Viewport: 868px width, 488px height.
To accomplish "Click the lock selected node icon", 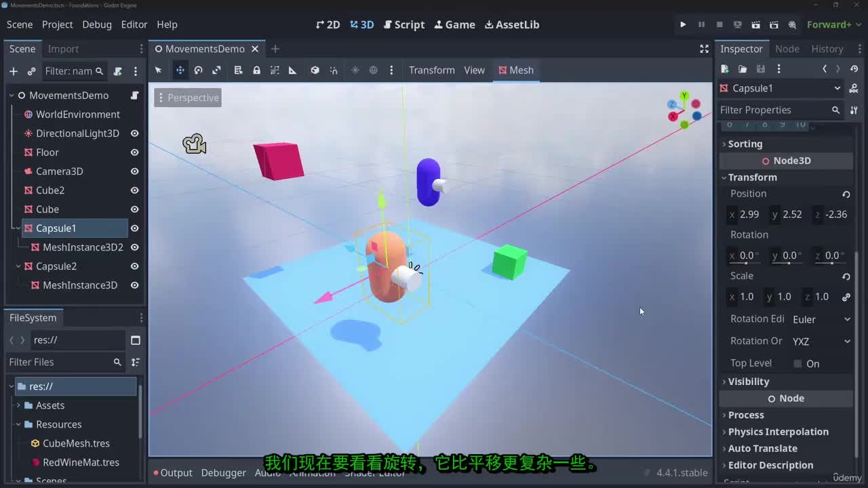I will coord(256,70).
